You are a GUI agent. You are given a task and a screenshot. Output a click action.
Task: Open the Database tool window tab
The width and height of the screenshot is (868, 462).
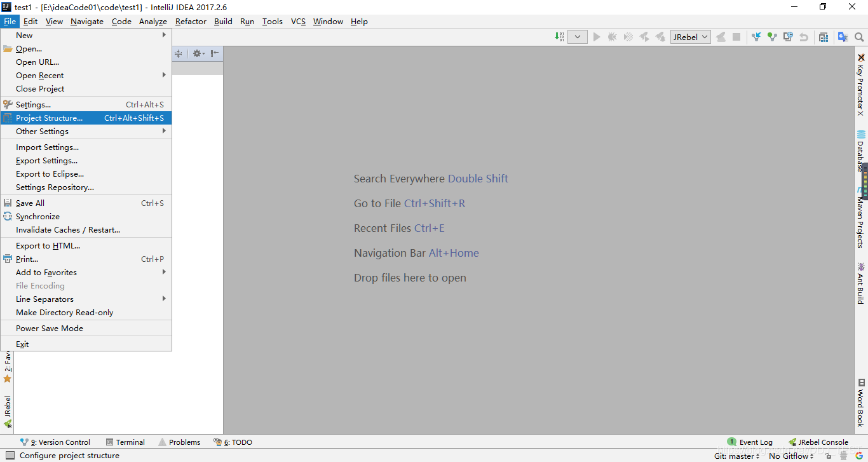pos(861,151)
